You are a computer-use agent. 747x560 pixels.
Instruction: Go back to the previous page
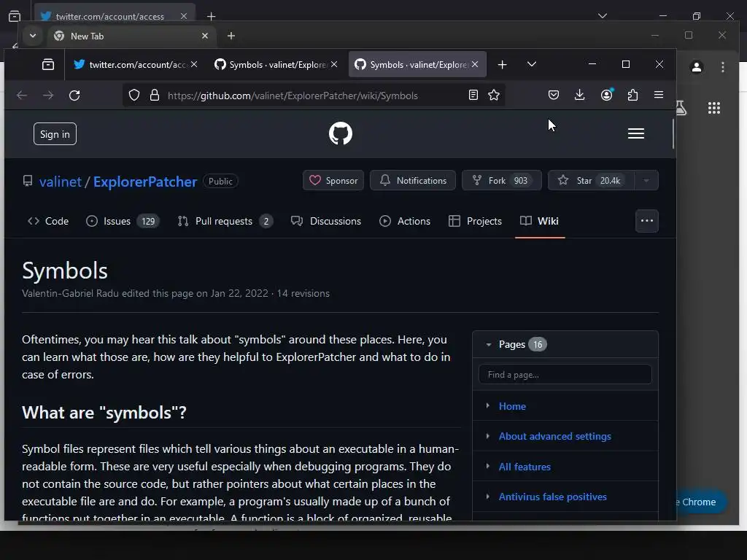22,96
